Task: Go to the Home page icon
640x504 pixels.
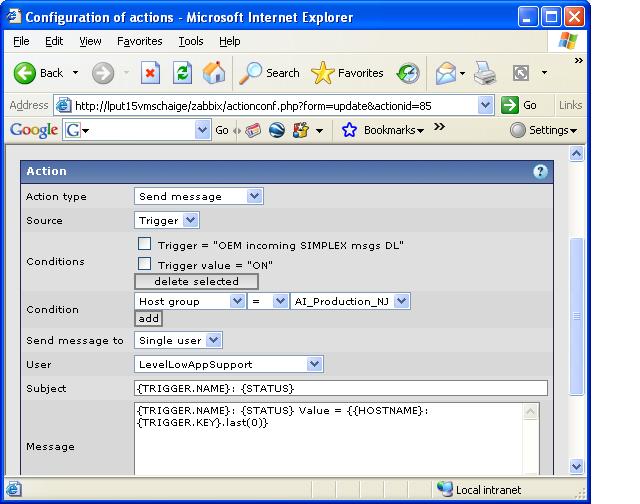Action: (x=213, y=73)
